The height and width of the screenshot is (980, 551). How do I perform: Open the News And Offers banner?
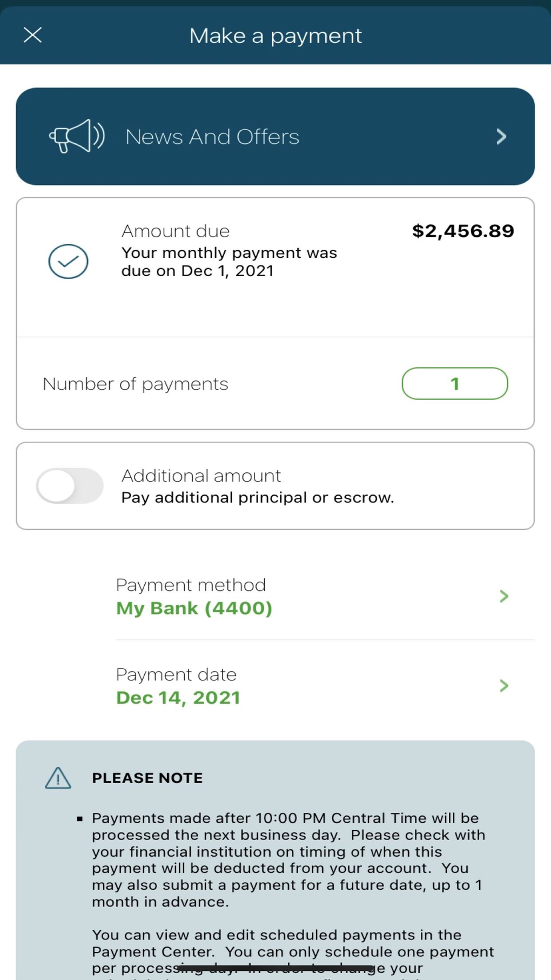[x=212, y=137]
